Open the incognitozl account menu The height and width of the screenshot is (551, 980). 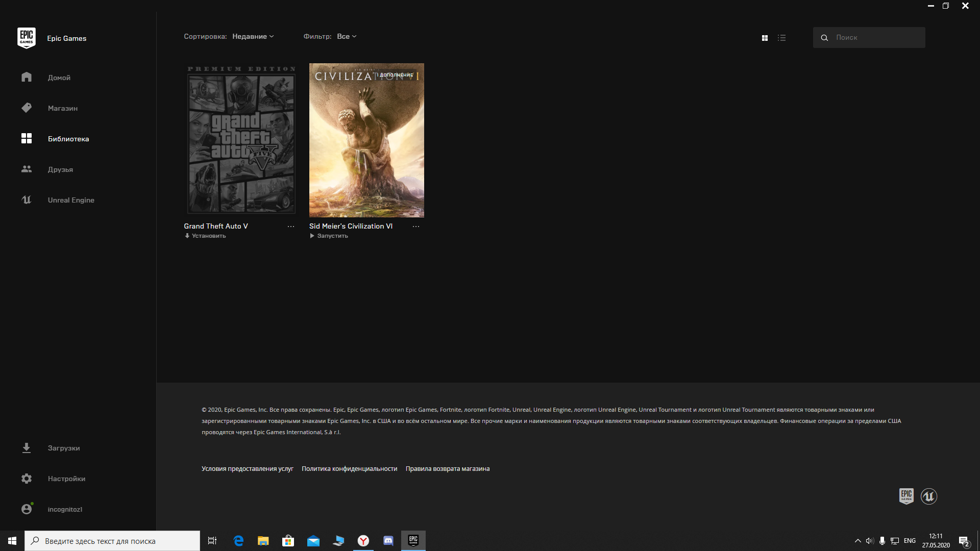coord(65,509)
